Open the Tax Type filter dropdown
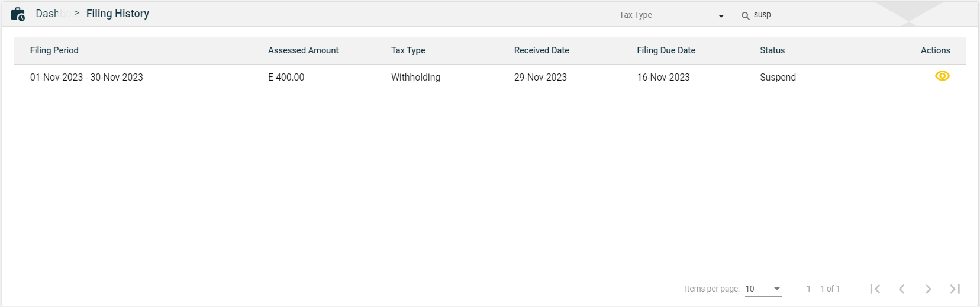The height and width of the screenshot is (307, 980). point(665,15)
